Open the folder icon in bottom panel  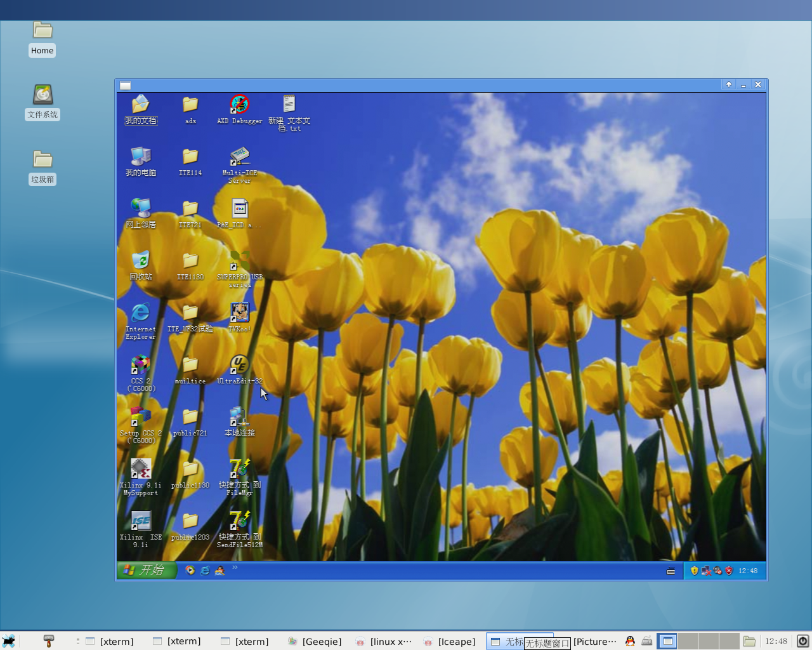point(749,641)
